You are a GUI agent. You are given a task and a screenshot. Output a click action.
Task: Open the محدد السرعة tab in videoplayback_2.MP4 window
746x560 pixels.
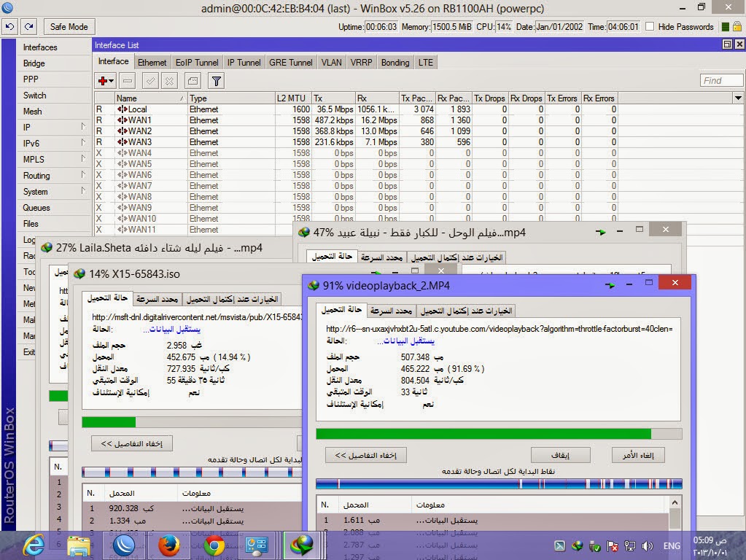coord(391,311)
